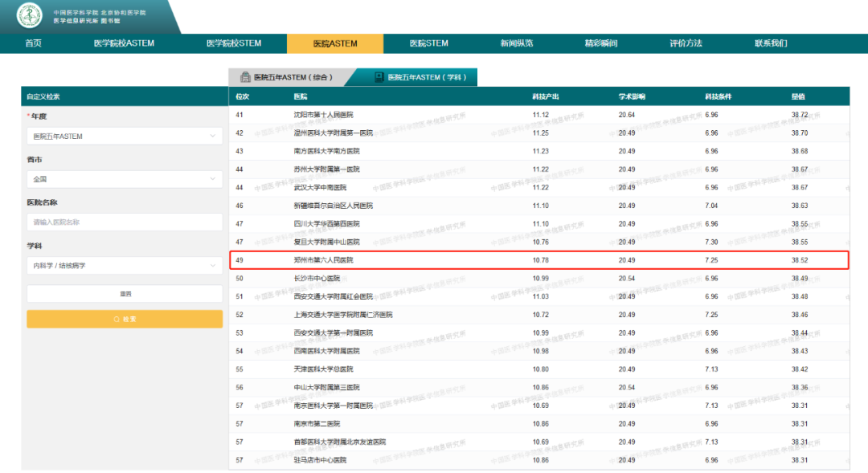Click the book icon on 学科 tab
The image size is (868, 473).
click(x=379, y=77)
